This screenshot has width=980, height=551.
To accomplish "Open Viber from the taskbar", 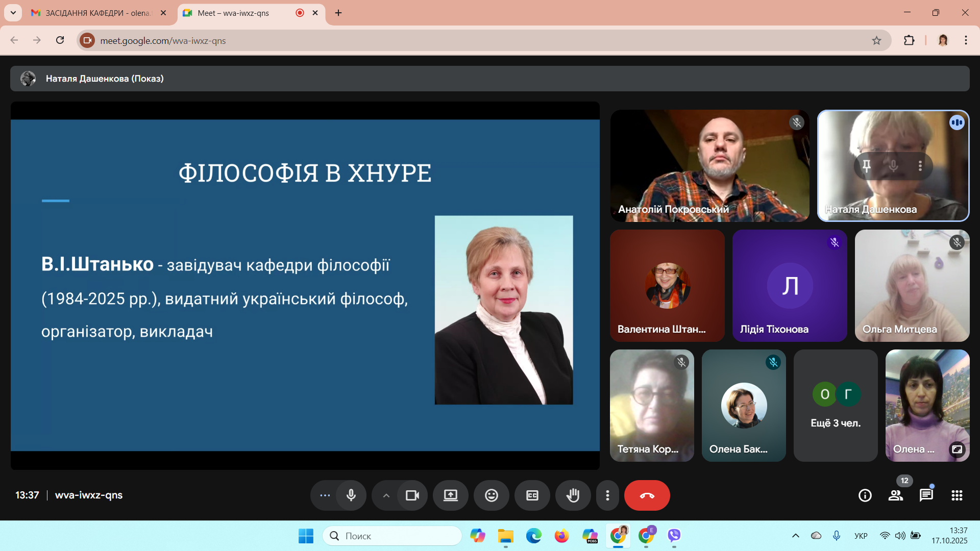I will (x=674, y=536).
